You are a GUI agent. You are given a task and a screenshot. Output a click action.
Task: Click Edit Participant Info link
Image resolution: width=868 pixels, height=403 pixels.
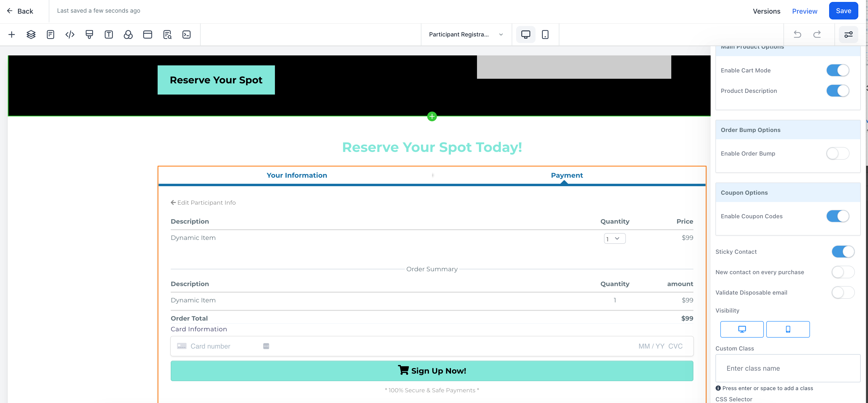(203, 203)
